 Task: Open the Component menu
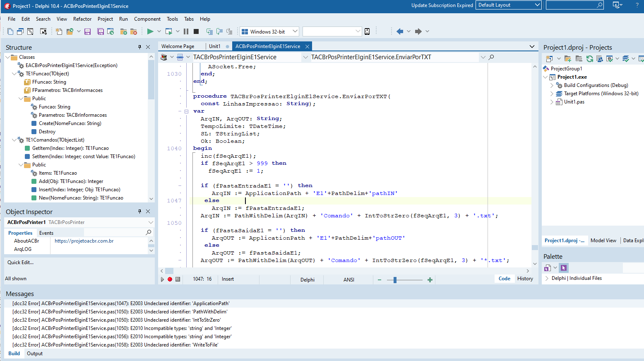[147, 19]
